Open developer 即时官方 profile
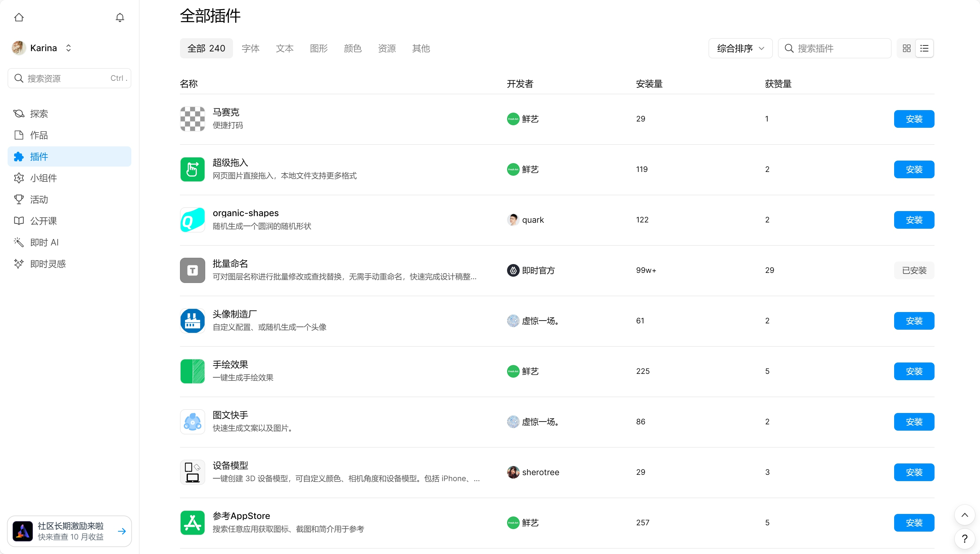This screenshot has width=980, height=554. (x=531, y=270)
